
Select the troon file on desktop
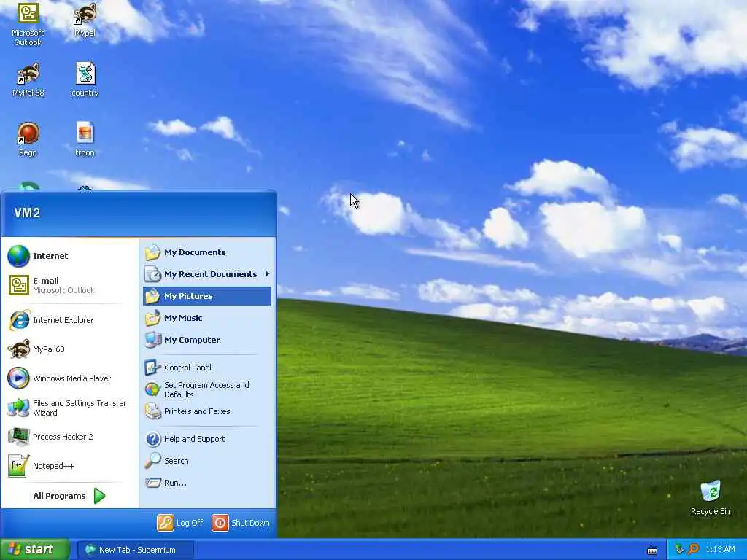[x=85, y=140]
